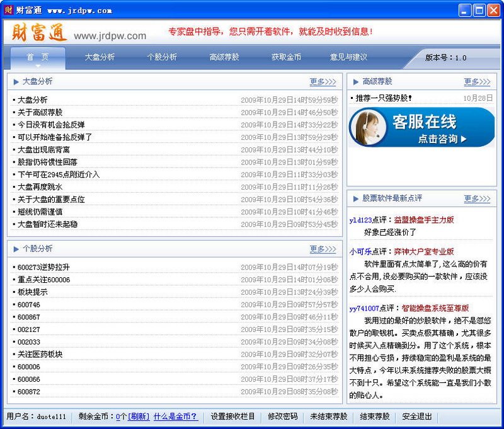
Task: Click 设置接收栏目 in status bar
Action: tap(232, 416)
